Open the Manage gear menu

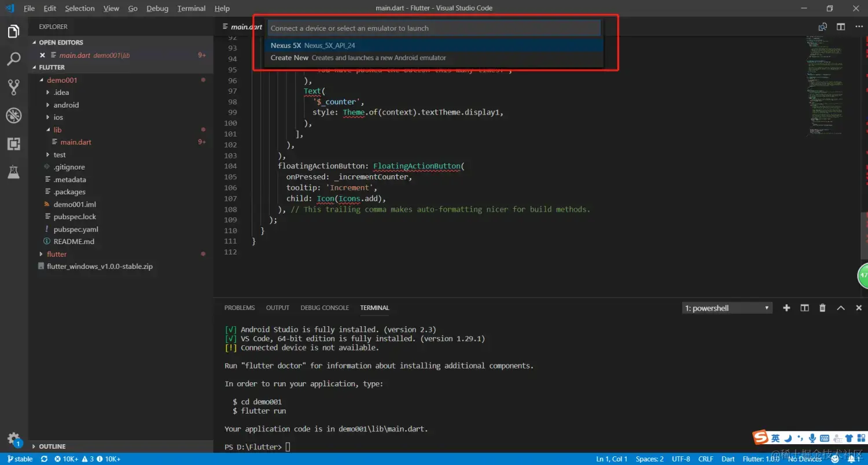pyautogui.click(x=14, y=438)
